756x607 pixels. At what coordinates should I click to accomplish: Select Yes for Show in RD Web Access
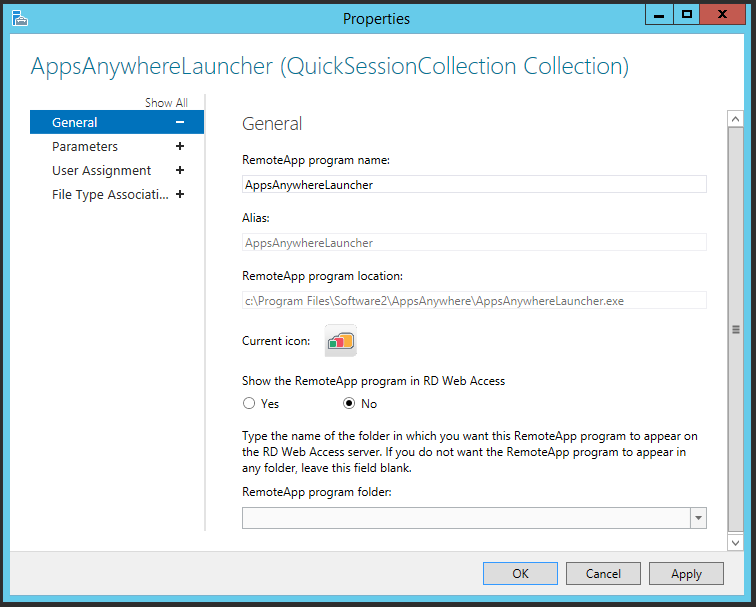pyautogui.click(x=249, y=404)
